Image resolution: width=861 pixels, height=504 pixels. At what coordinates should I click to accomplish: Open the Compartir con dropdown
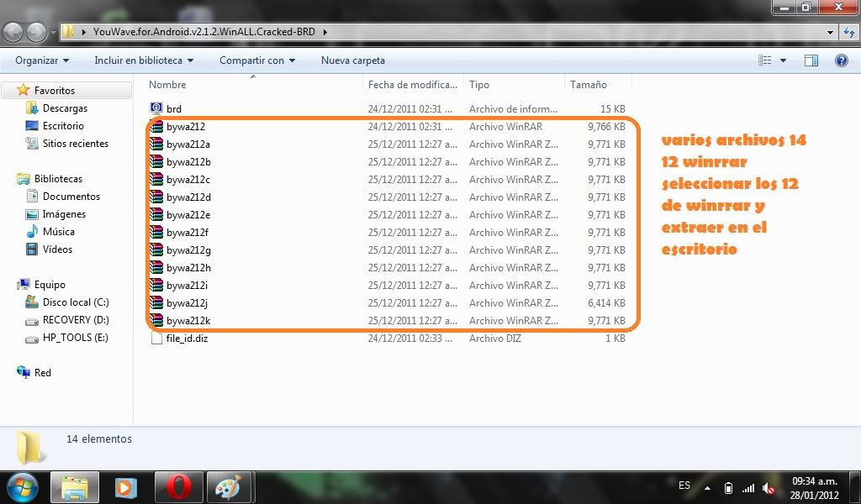point(257,60)
